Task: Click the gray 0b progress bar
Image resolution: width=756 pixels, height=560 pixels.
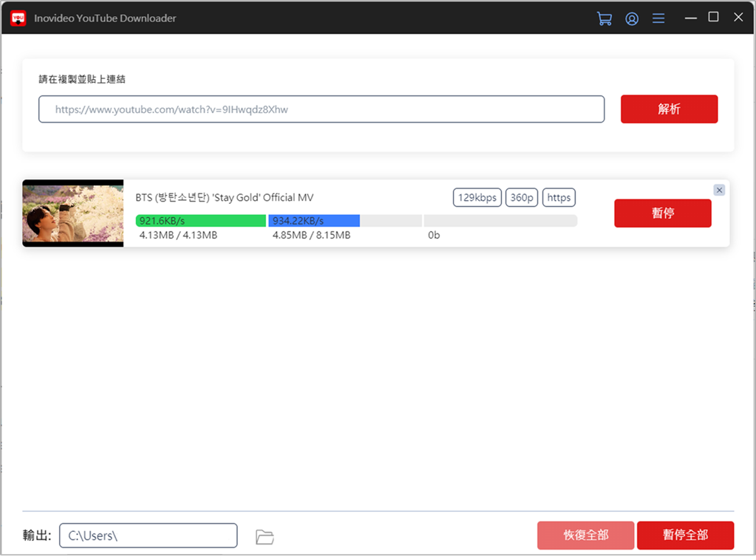Action: click(500, 221)
